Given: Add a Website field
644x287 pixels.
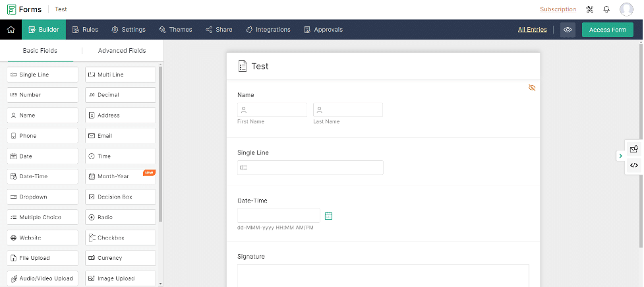Looking at the screenshot, I should tap(42, 238).
